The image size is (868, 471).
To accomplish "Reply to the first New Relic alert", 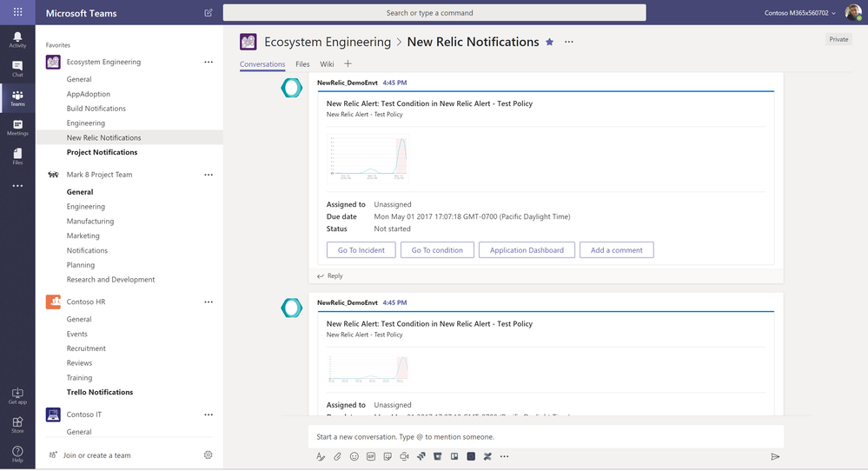I will [x=330, y=275].
